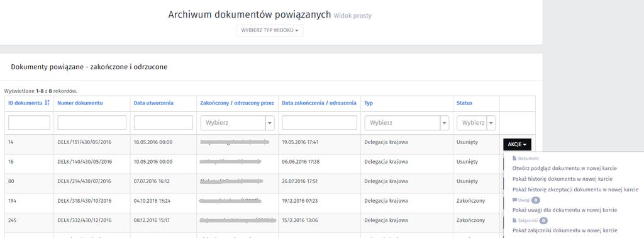Open the Zakończony / odrzucony przez Wybierz dropdown

pyautogui.click(x=237, y=123)
